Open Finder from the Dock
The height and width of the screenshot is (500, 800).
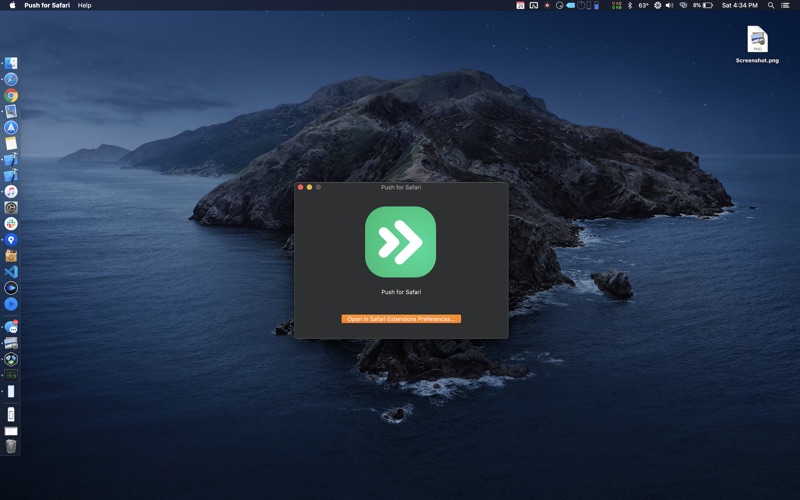point(11,63)
